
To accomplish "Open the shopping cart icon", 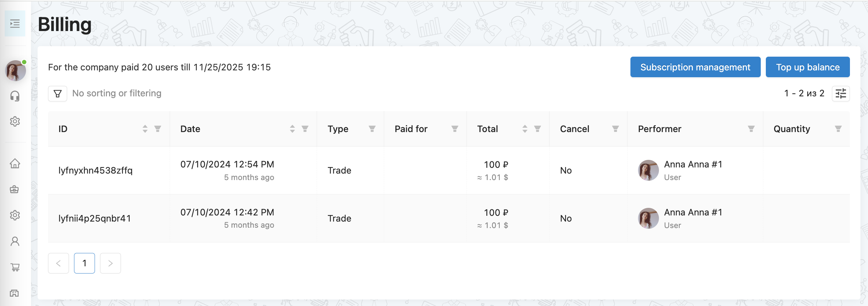I will (x=15, y=267).
